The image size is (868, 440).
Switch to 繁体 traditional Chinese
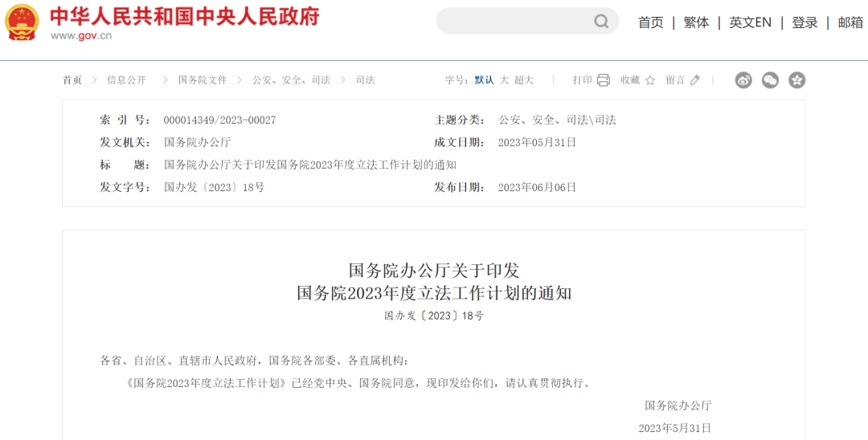(x=696, y=22)
